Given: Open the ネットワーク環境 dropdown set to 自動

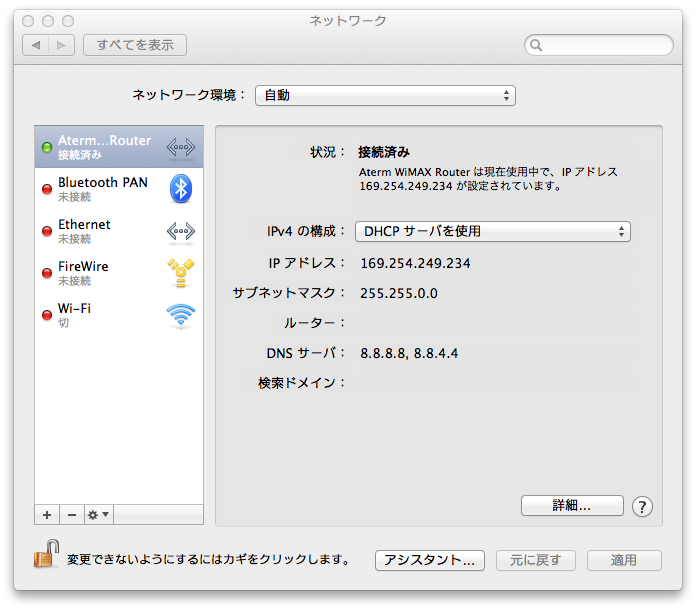Looking at the screenshot, I should click(x=385, y=95).
